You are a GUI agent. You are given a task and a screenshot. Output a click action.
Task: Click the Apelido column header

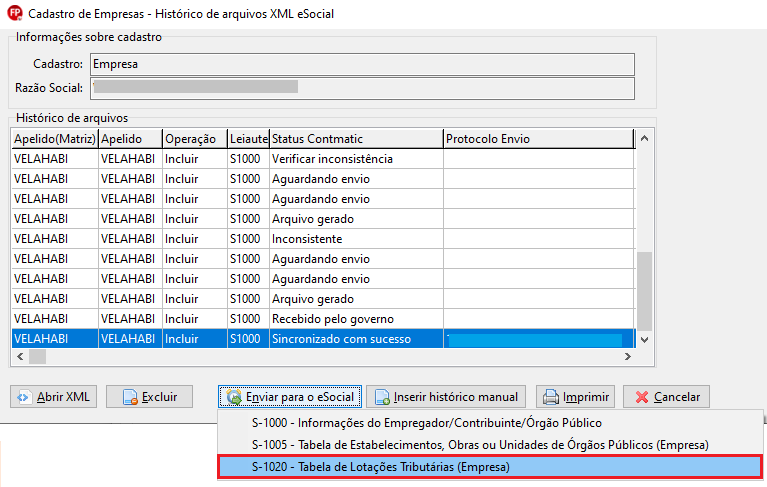[x=130, y=139]
